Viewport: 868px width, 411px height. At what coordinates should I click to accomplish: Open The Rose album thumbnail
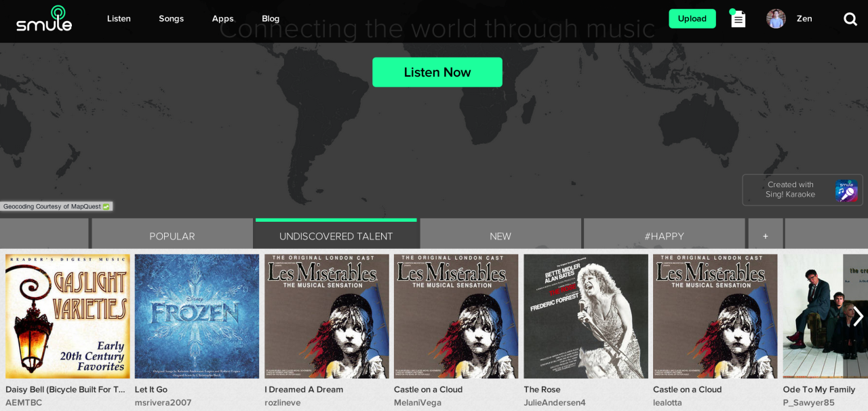pyautogui.click(x=585, y=316)
